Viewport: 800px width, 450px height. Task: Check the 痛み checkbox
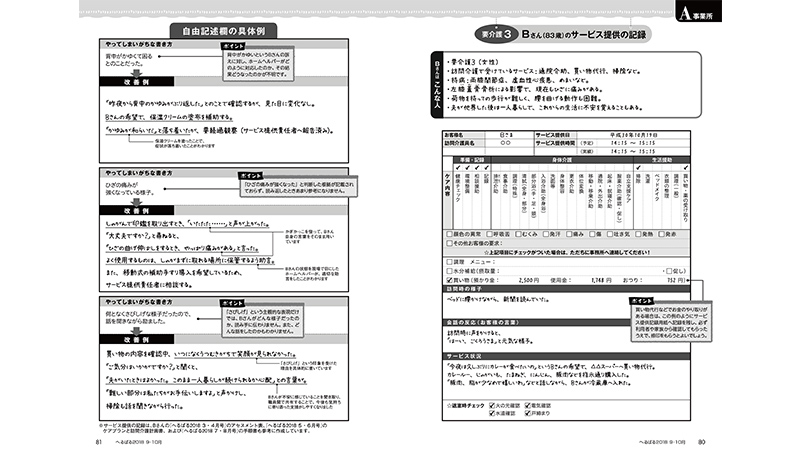pyautogui.click(x=569, y=234)
